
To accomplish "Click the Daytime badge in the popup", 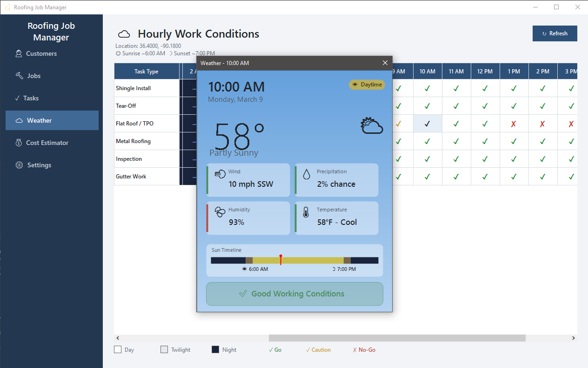I will 367,85.
